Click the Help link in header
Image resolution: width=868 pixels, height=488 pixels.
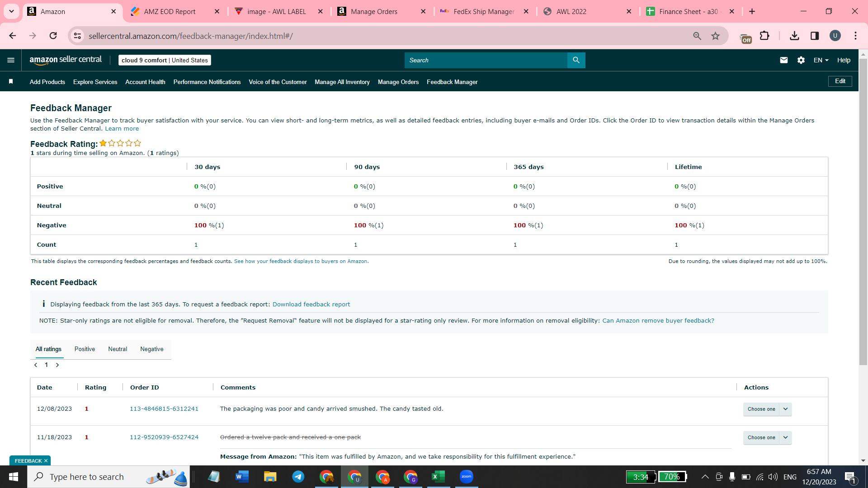point(844,60)
